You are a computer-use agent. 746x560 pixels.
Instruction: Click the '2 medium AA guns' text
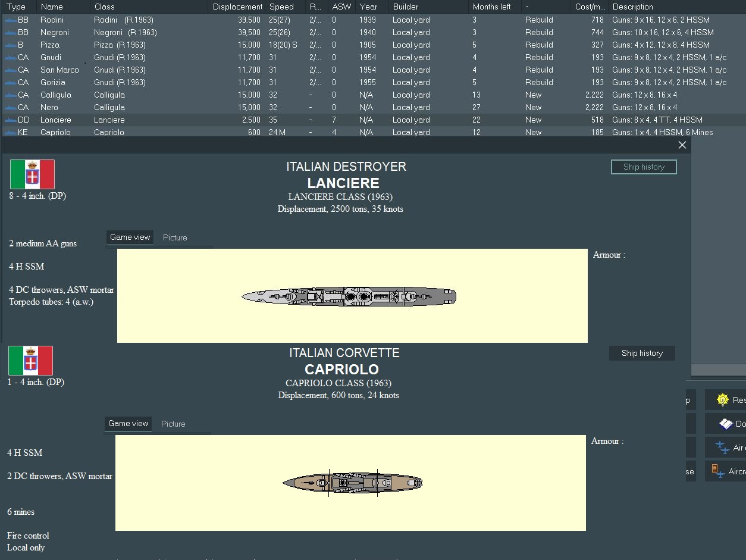pyautogui.click(x=43, y=243)
